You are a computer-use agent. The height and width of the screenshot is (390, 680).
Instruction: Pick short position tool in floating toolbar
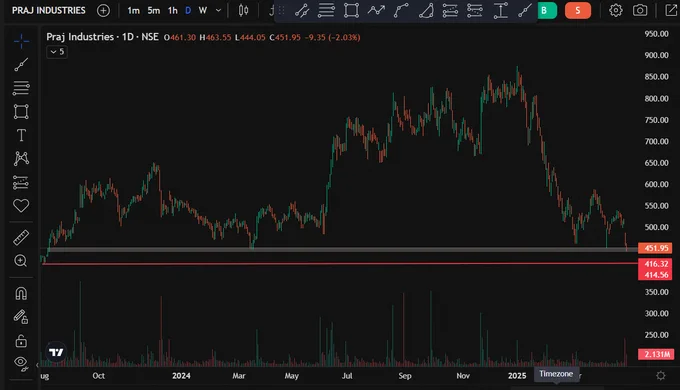click(x=475, y=10)
